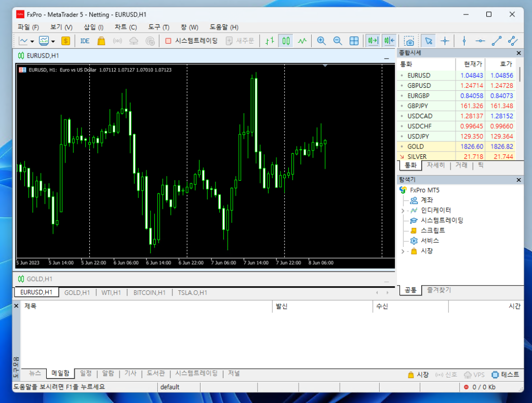532x403 pixels.
Task: Click the 새주문 new order button
Action: (x=240, y=41)
